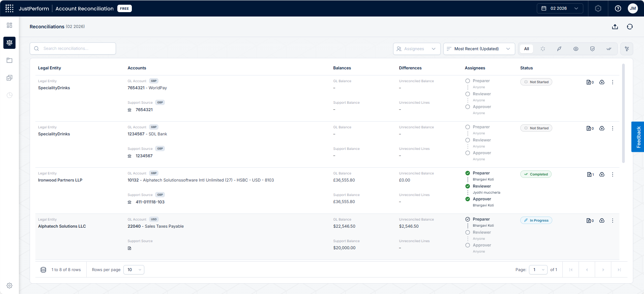Select Approver circle in Alphatech Solutions row
Viewport: 644px width, 294px height.
(x=468, y=245)
